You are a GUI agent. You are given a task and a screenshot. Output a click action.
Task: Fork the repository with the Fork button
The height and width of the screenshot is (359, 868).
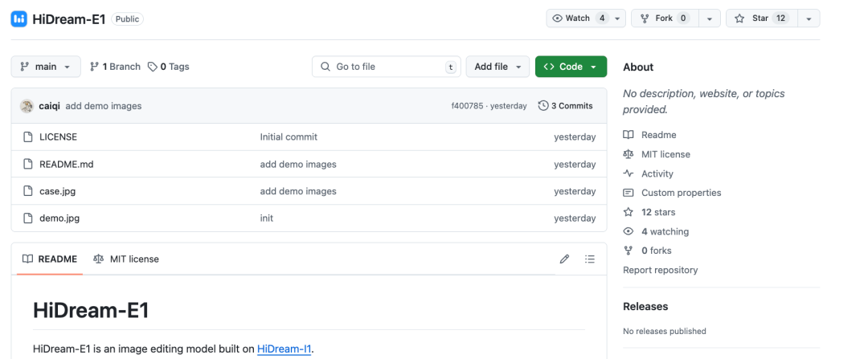665,18
